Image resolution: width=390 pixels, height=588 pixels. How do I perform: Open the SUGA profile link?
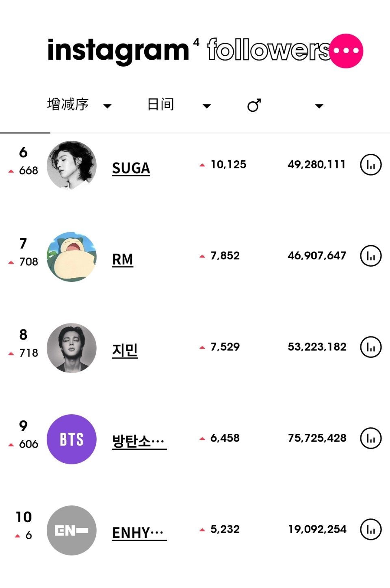[131, 168]
